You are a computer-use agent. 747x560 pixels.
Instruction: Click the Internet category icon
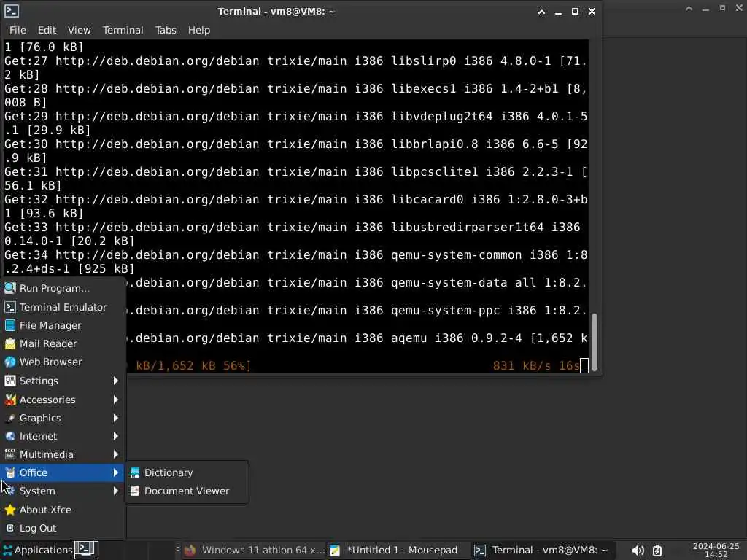click(x=10, y=436)
